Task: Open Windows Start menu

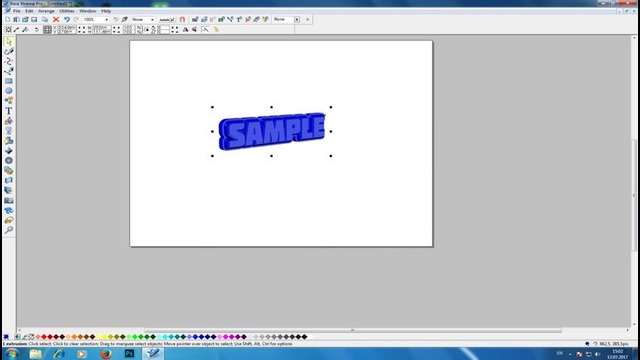Action: point(11,353)
